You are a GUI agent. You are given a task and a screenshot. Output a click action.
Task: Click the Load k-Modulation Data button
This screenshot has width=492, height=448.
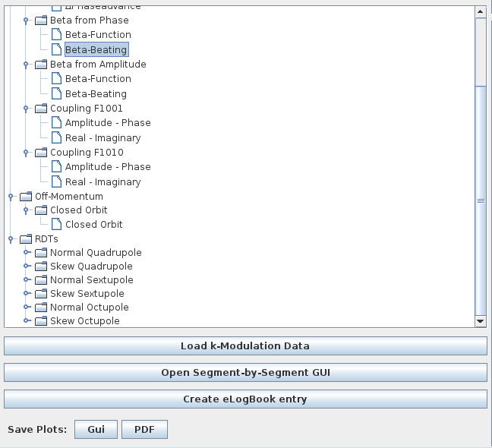245,346
